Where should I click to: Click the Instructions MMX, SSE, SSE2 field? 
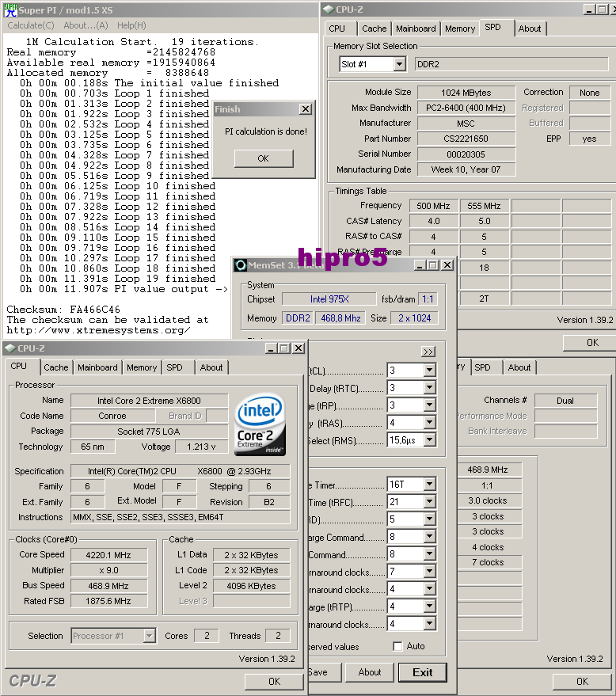pos(181,517)
